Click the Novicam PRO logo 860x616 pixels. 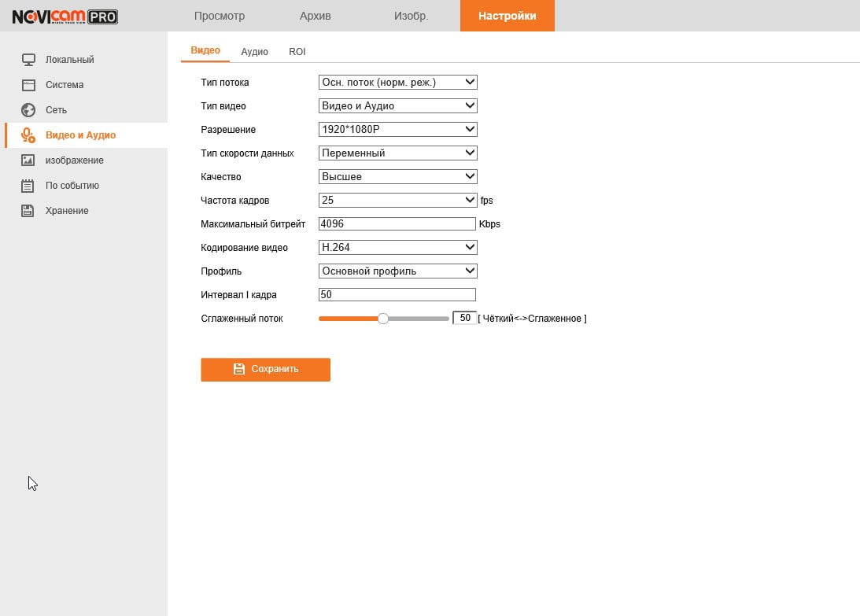coord(65,17)
